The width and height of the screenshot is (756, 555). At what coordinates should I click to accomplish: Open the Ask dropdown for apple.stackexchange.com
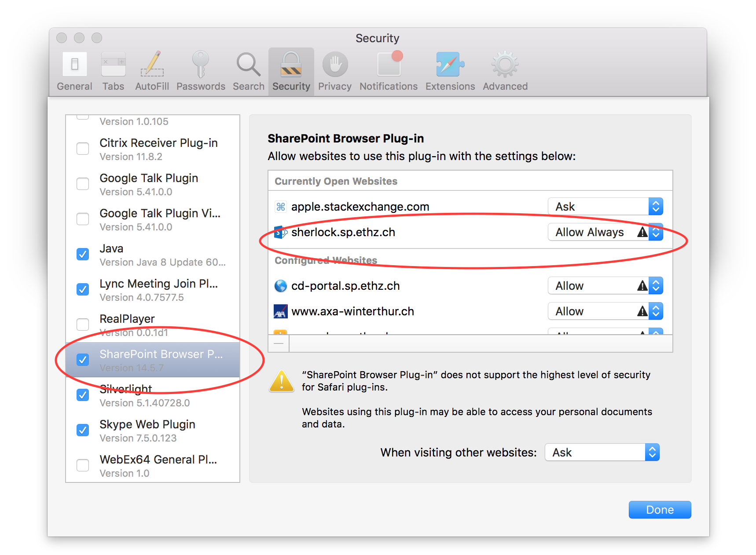click(x=606, y=207)
